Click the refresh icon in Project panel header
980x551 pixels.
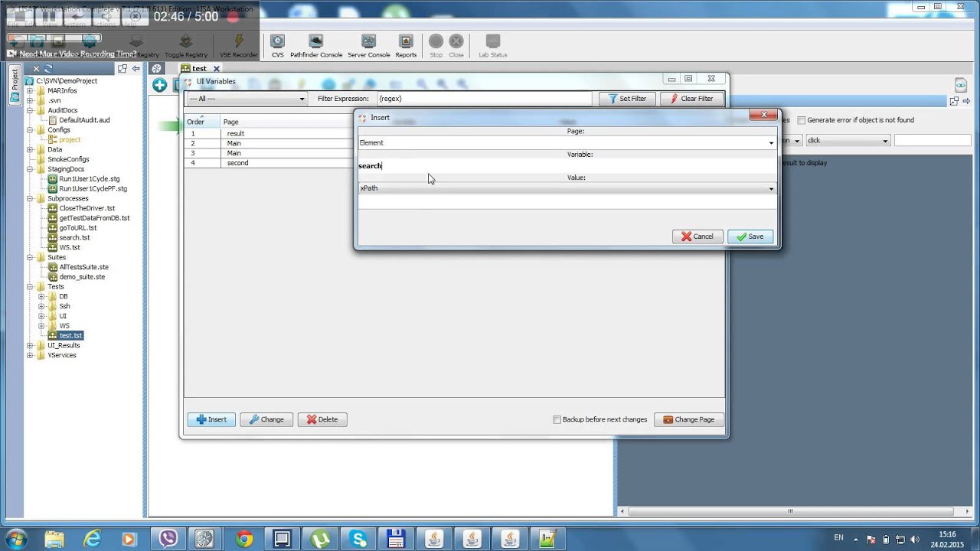48,69
